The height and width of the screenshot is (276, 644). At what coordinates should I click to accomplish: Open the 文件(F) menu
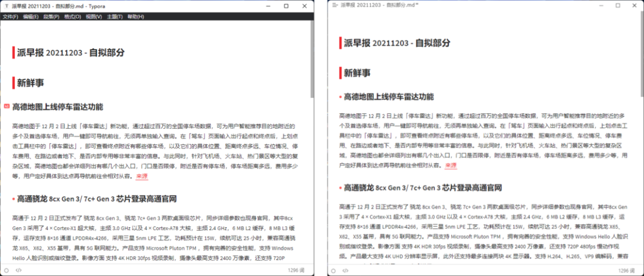(x=11, y=17)
